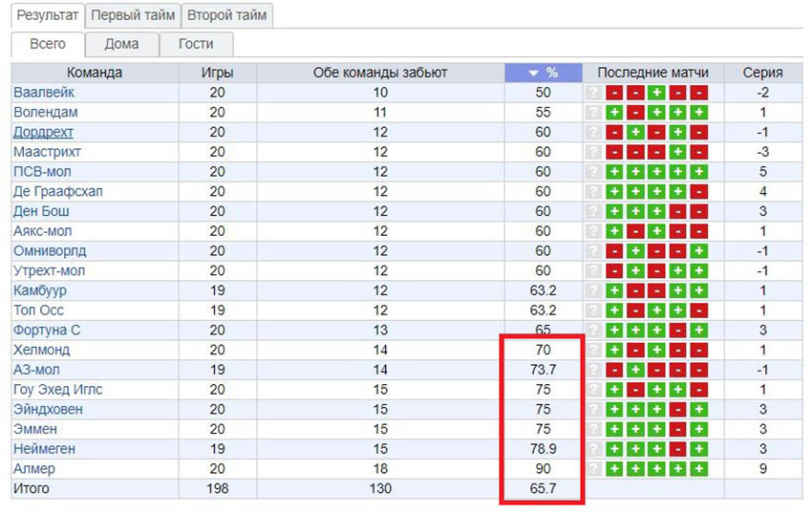812x514 pixels.
Task: Select the 78.9 percent value for Неймеген
Action: 543,449
